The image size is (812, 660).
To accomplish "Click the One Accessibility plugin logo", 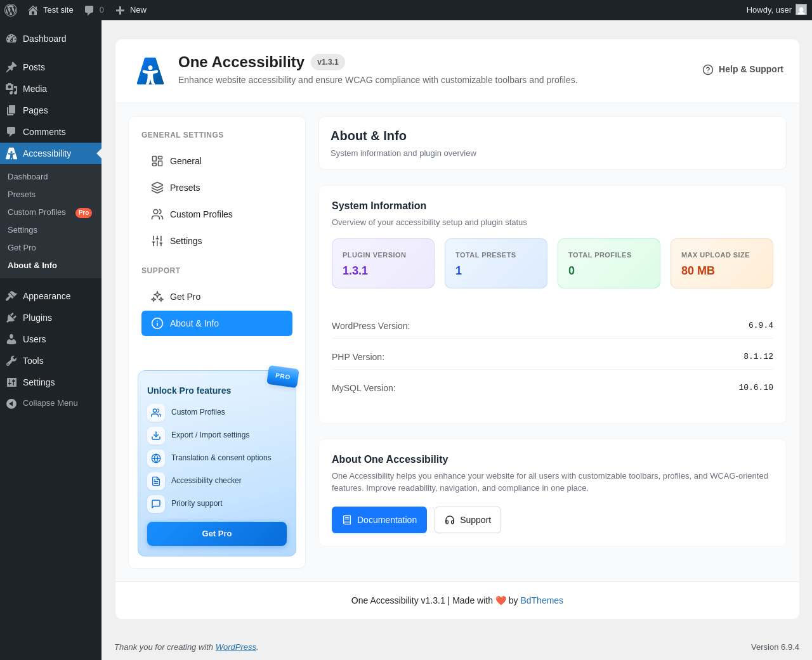I will tap(150, 71).
